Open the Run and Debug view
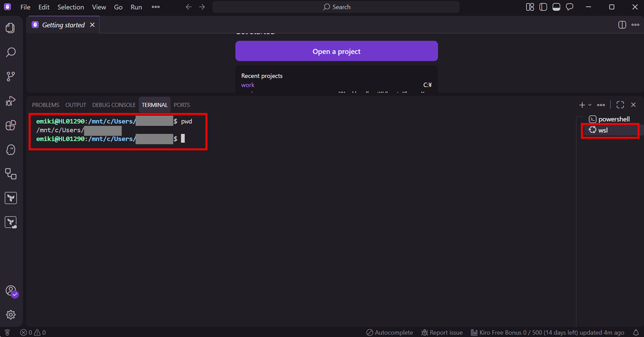The image size is (644, 337). (x=11, y=101)
